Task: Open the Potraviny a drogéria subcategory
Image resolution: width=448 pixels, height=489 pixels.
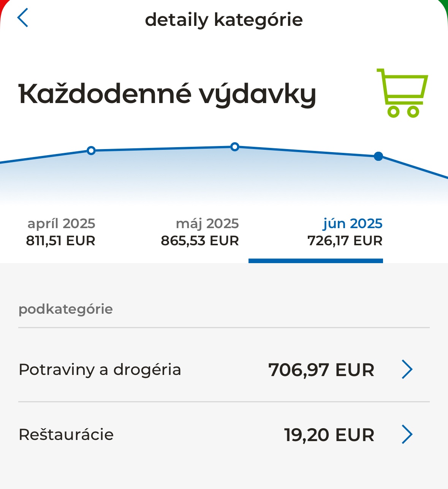Action: tap(100, 370)
